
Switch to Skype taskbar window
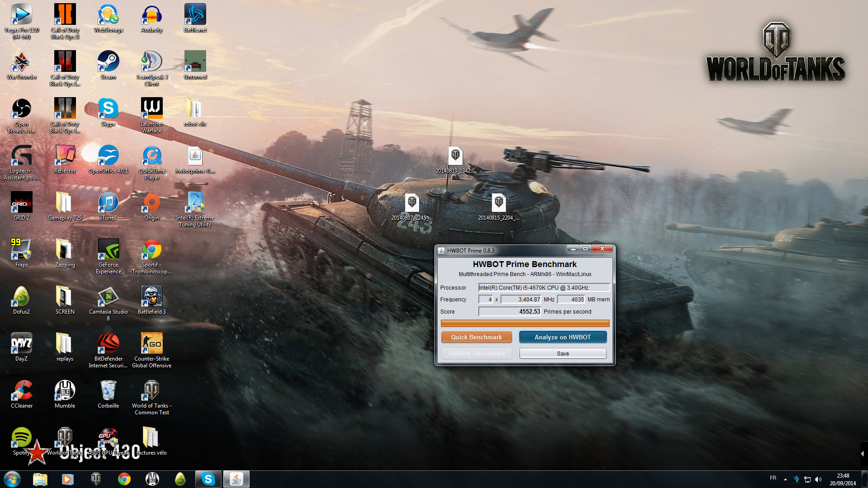pos(208,479)
